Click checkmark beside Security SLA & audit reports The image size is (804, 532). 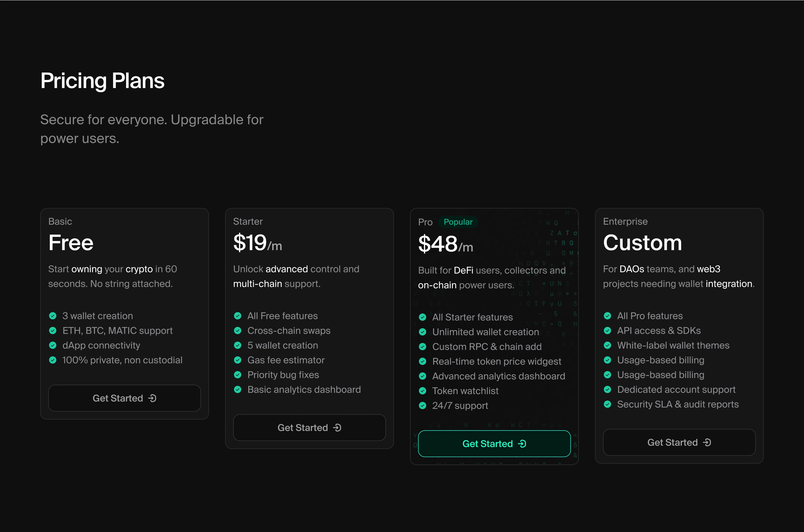[607, 404]
